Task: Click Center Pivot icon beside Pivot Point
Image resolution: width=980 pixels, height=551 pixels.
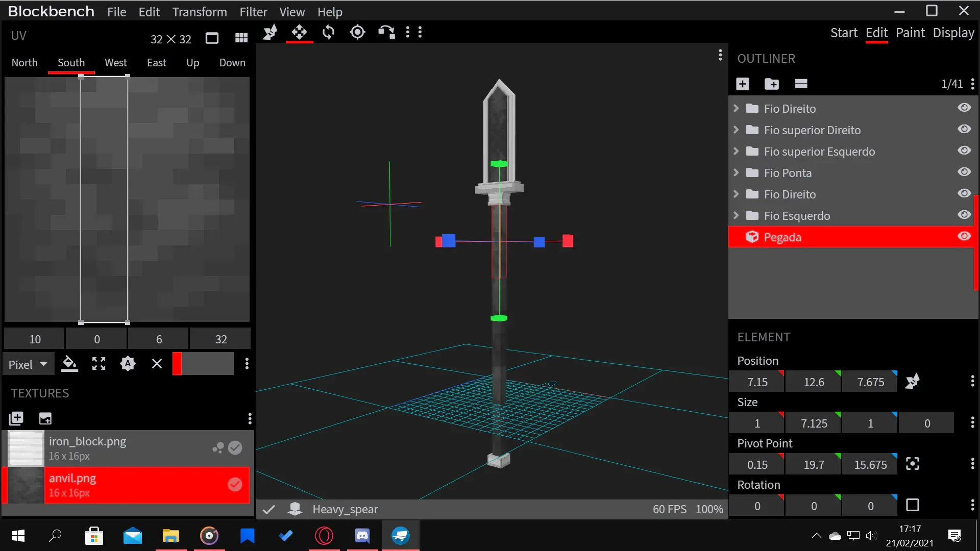Action: point(912,464)
